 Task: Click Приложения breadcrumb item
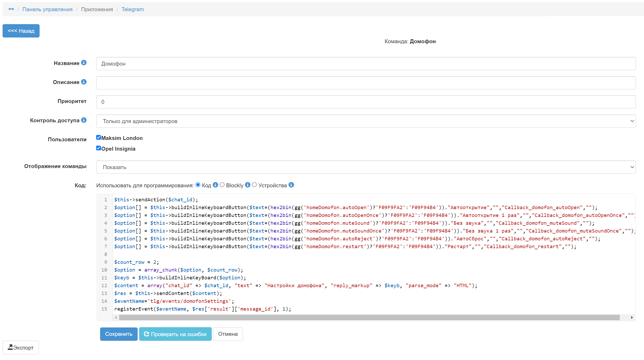click(x=97, y=9)
